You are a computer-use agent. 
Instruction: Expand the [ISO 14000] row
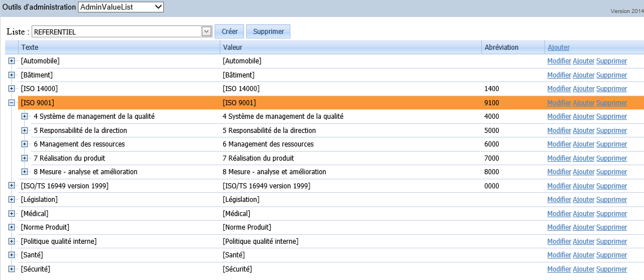pos(11,89)
